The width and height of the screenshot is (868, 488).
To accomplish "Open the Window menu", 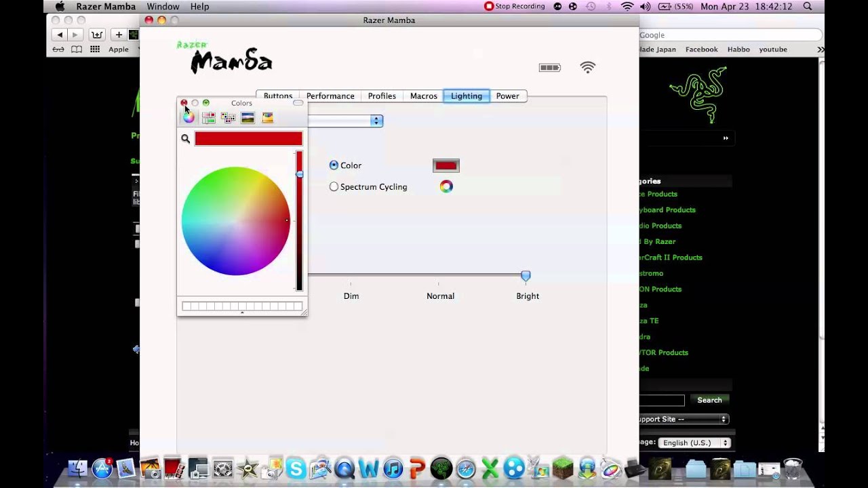I will [163, 6].
